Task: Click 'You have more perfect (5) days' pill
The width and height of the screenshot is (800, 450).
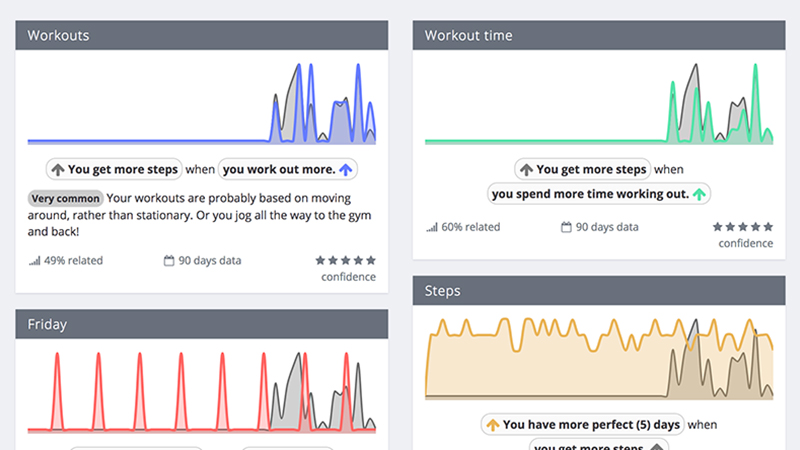Action: click(x=583, y=424)
